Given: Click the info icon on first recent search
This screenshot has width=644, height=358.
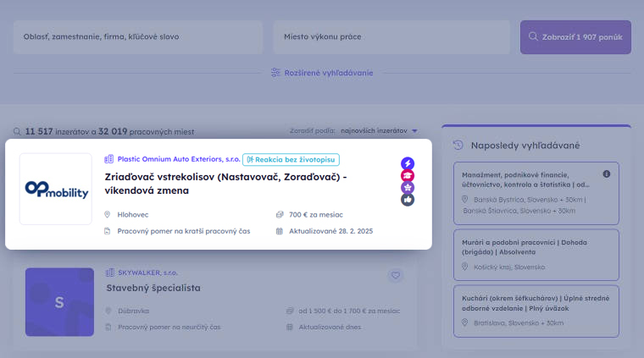Looking at the screenshot, I should (607, 174).
